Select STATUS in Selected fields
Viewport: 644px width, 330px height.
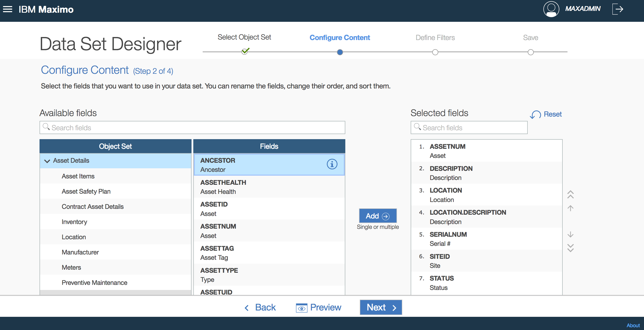486,283
